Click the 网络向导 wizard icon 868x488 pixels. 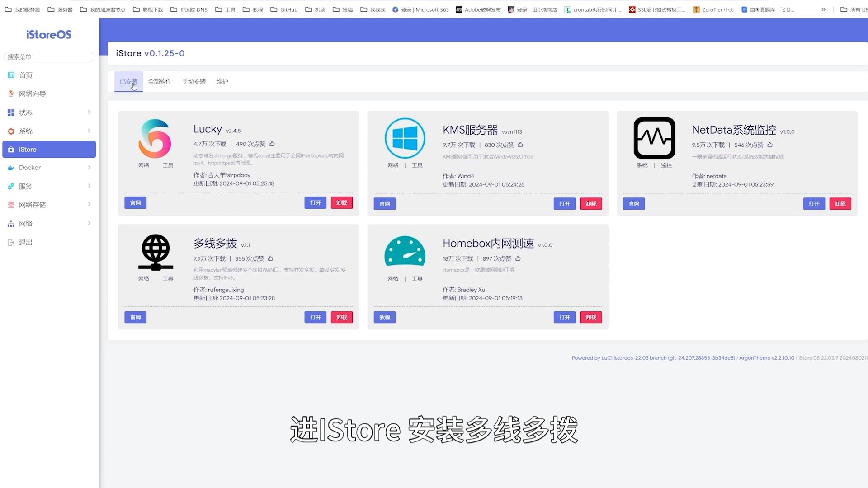tap(11, 94)
